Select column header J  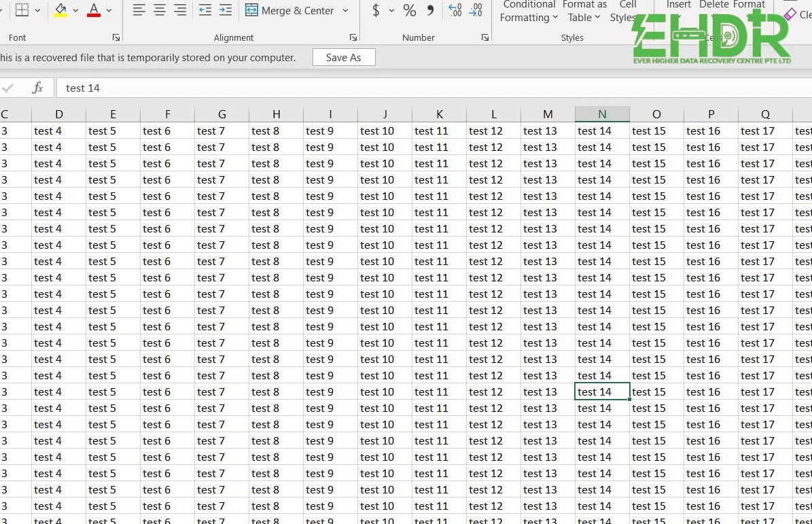[x=385, y=114]
